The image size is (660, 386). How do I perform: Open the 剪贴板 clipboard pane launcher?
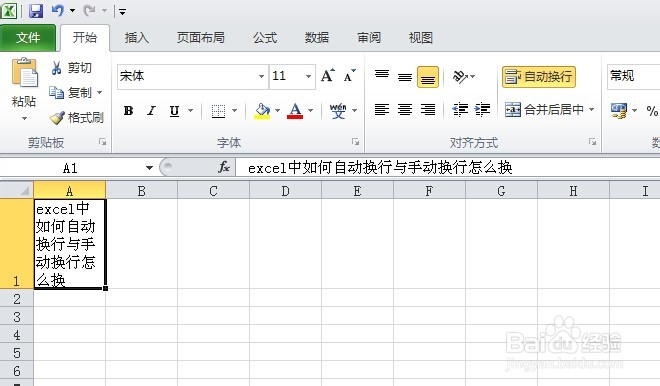[x=102, y=142]
